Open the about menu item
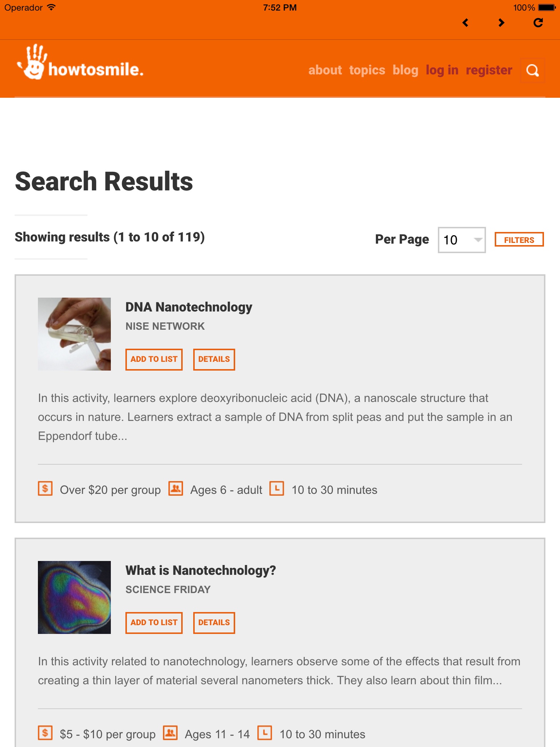Screen dimensions: 560x747 click(x=325, y=70)
